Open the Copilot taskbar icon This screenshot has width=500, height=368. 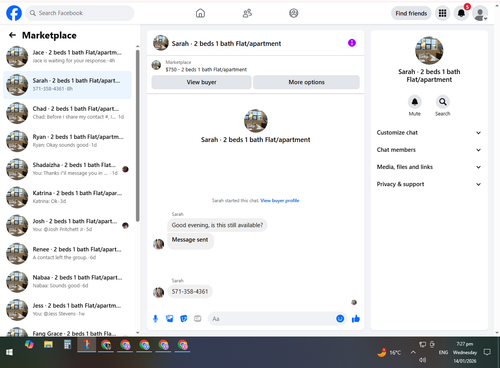[29, 345]
